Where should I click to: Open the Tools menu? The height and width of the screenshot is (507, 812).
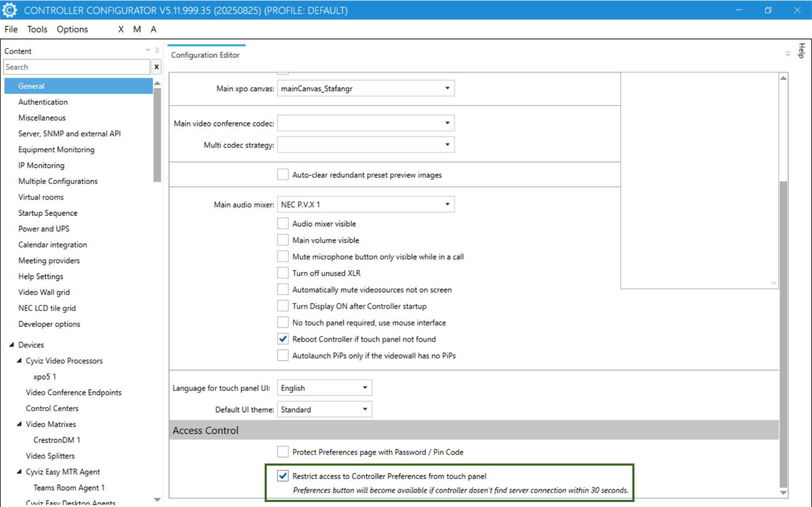37,29
